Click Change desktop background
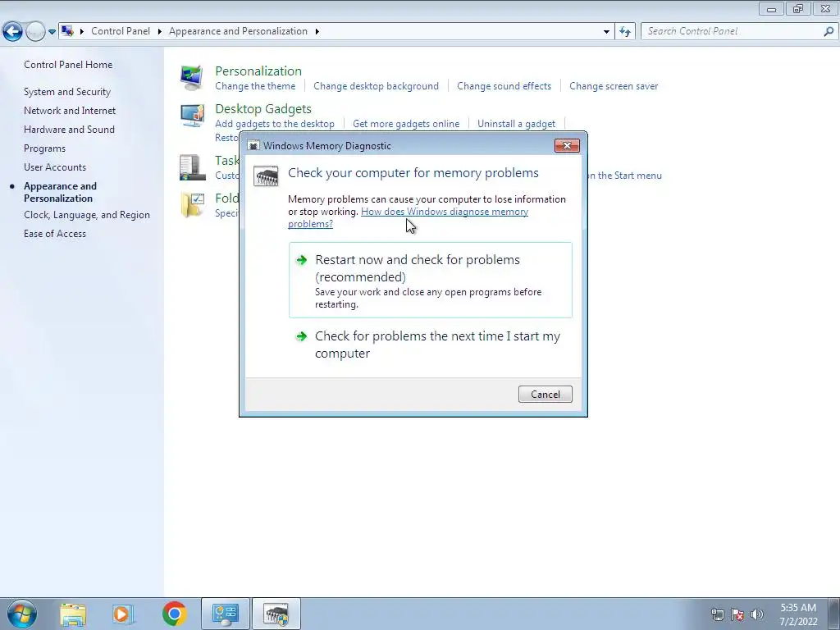 click(x=376, y=86)
